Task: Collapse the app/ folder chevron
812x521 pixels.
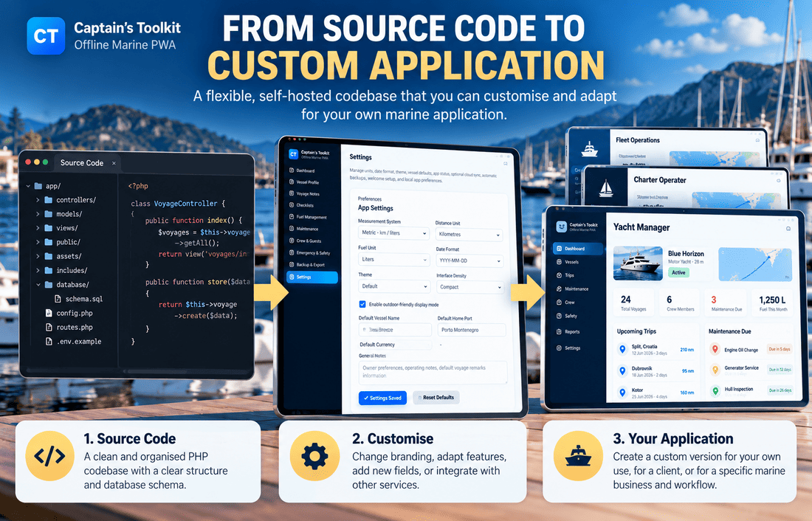Action: coord(29,186)
